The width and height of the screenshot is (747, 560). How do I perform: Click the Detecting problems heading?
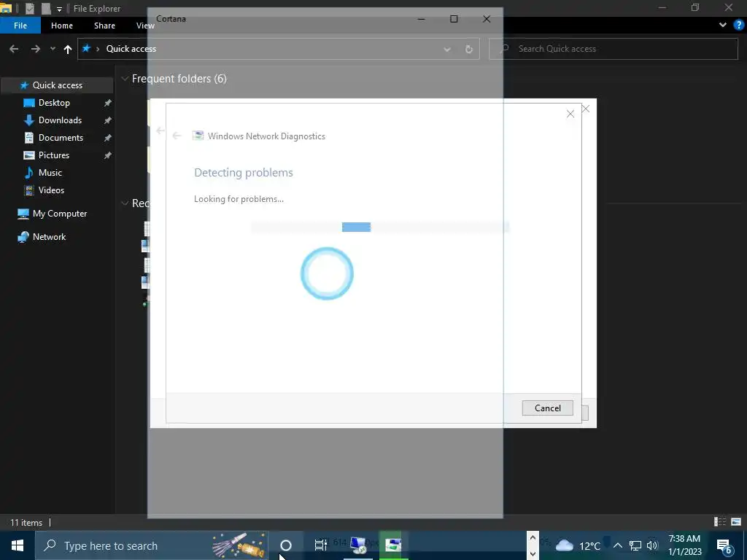pyautogui.click(x=244, y=173)
